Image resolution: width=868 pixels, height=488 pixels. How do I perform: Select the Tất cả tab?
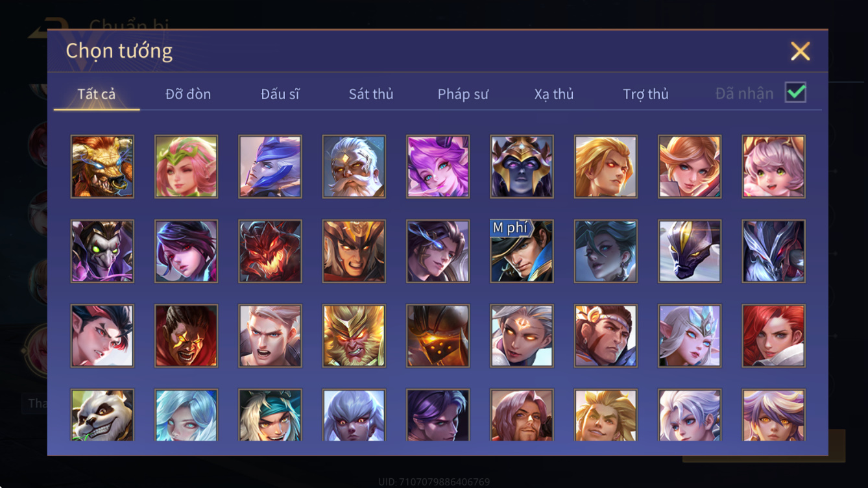tap(97, 94)
